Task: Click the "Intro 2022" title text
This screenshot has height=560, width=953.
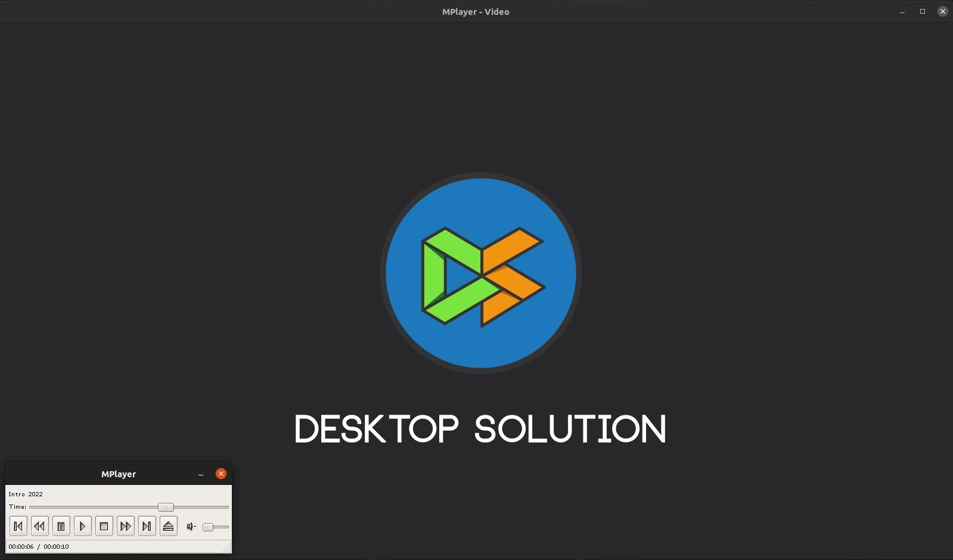Action: (x=26, y=494)
